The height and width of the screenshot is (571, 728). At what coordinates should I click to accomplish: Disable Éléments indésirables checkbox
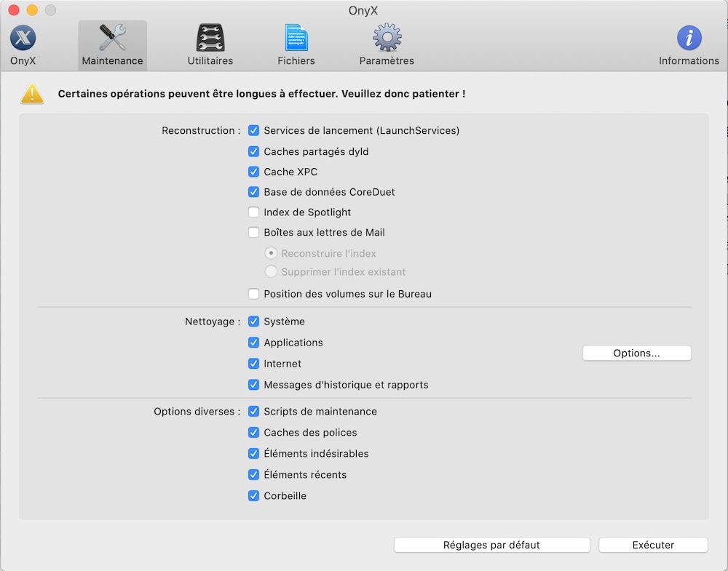[x=253, y=453]
